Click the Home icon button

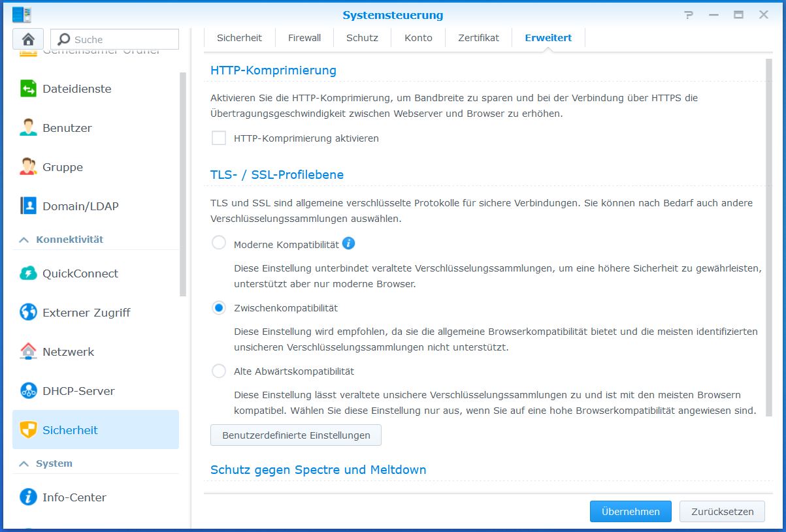click(x=28, y=39)
